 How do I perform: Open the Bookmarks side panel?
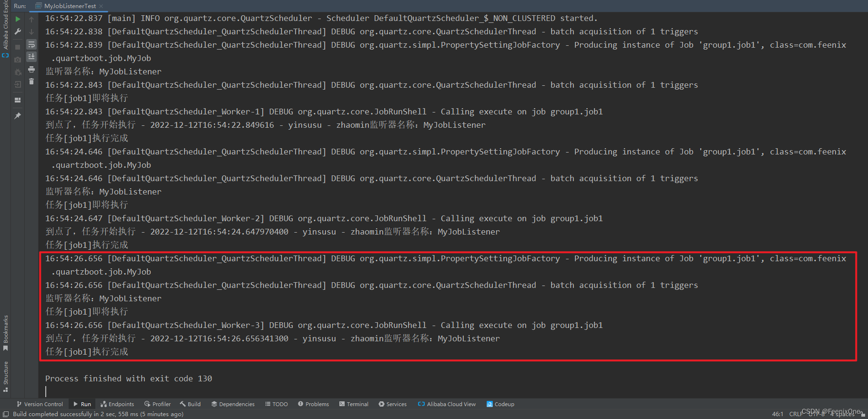tap(5, 333)
